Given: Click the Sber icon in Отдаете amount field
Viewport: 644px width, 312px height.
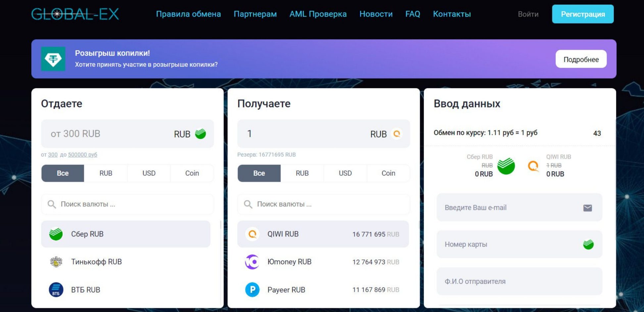Looking at the screenshot, I should coord(200,134).
